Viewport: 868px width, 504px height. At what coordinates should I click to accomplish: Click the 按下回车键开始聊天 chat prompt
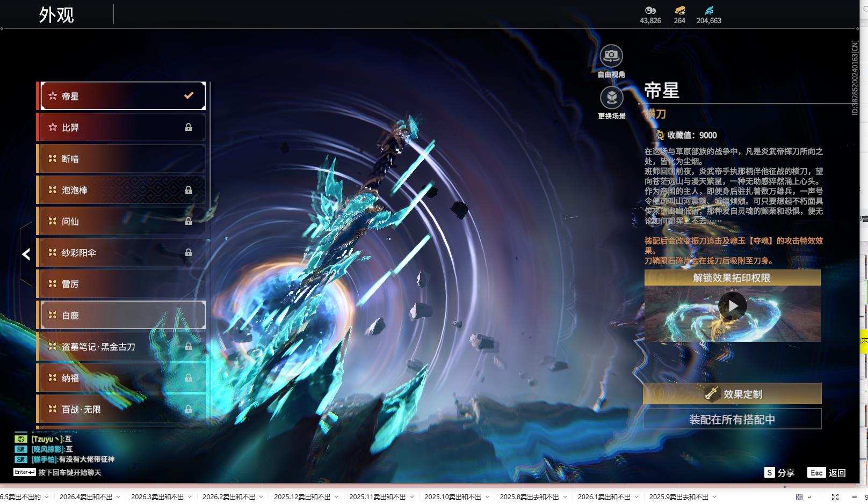70,472
